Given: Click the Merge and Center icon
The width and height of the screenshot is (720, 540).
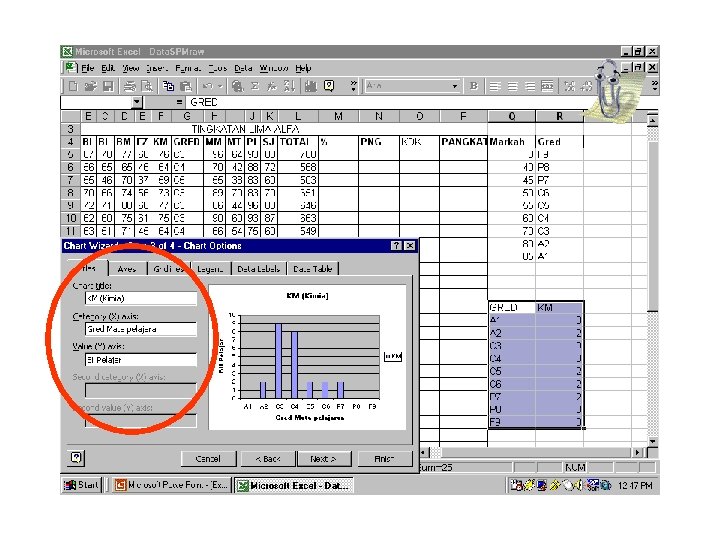Looking at the screenshot, I should [x=547, y=86].
